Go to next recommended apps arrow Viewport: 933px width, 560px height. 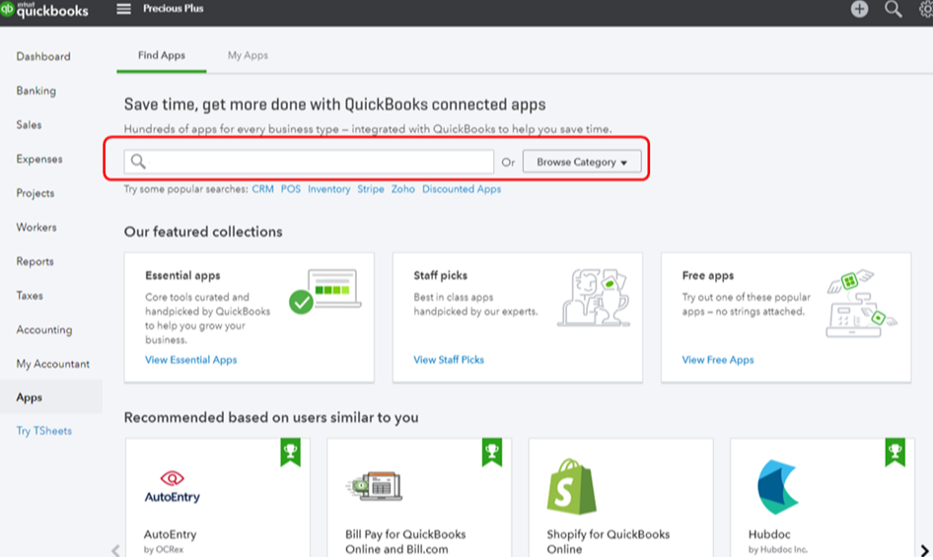tap(924, 550)
